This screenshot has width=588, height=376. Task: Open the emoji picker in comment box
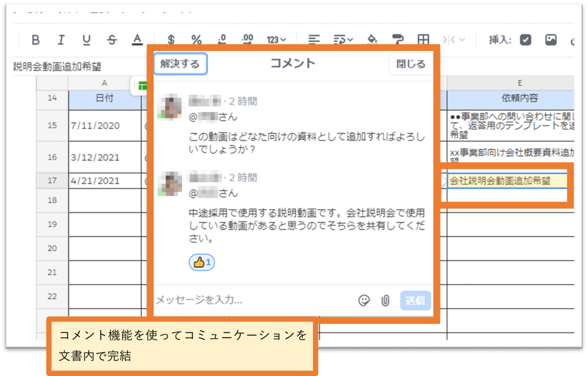(363, 300)
